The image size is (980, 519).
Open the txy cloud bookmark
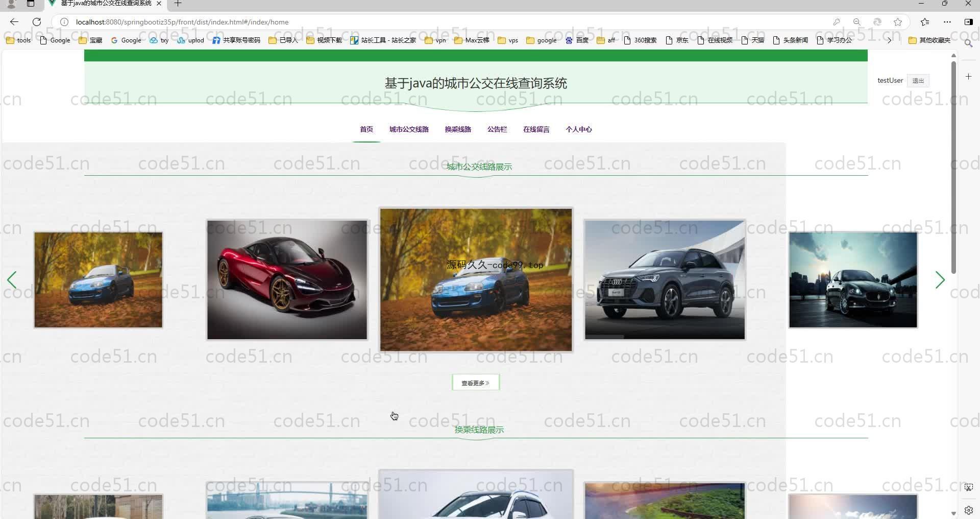159,40
